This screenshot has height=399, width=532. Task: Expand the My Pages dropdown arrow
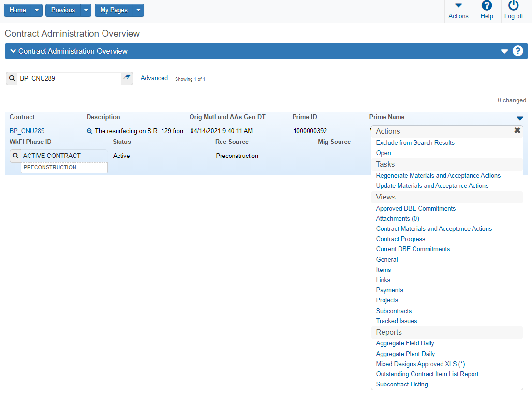point(138,10)
